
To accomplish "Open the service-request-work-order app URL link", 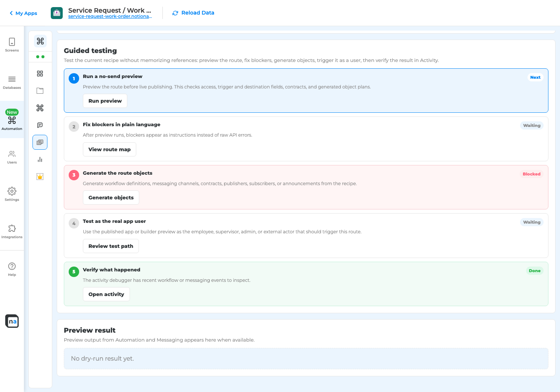I will (110, 16).
